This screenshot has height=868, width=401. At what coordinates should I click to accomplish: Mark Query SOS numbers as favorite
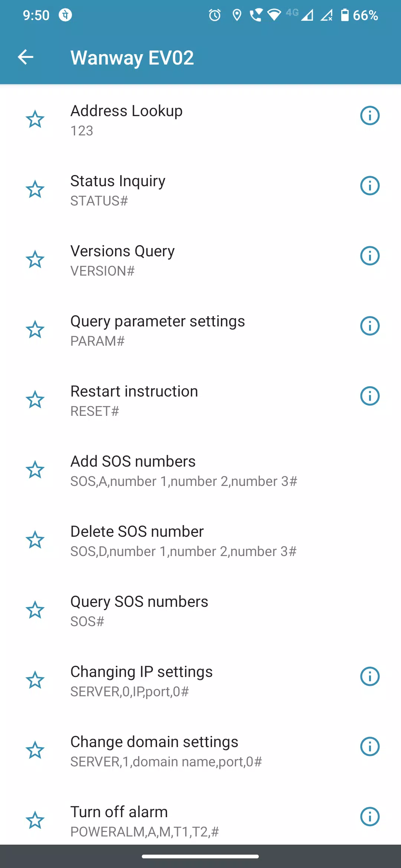pyautogui.click(x=35, y=610)
